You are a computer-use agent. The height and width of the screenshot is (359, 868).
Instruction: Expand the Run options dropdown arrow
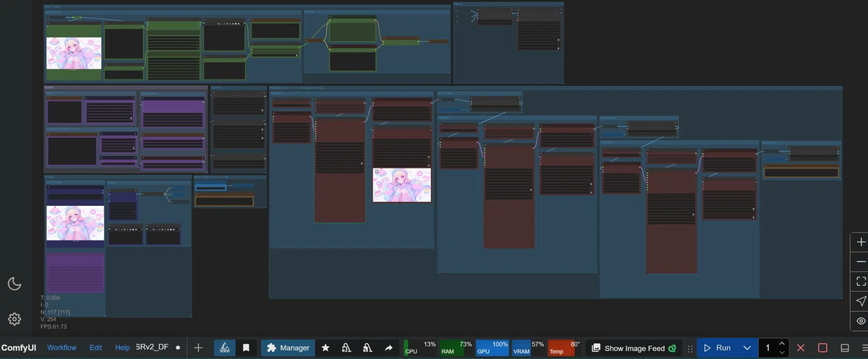(747, 348)
